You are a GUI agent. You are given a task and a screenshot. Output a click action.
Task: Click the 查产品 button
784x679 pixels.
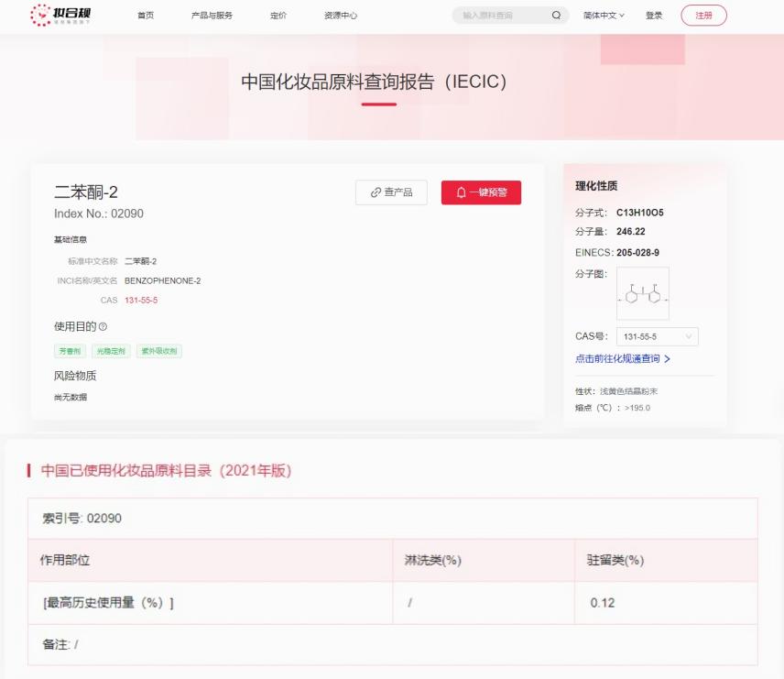coord(391,192)
